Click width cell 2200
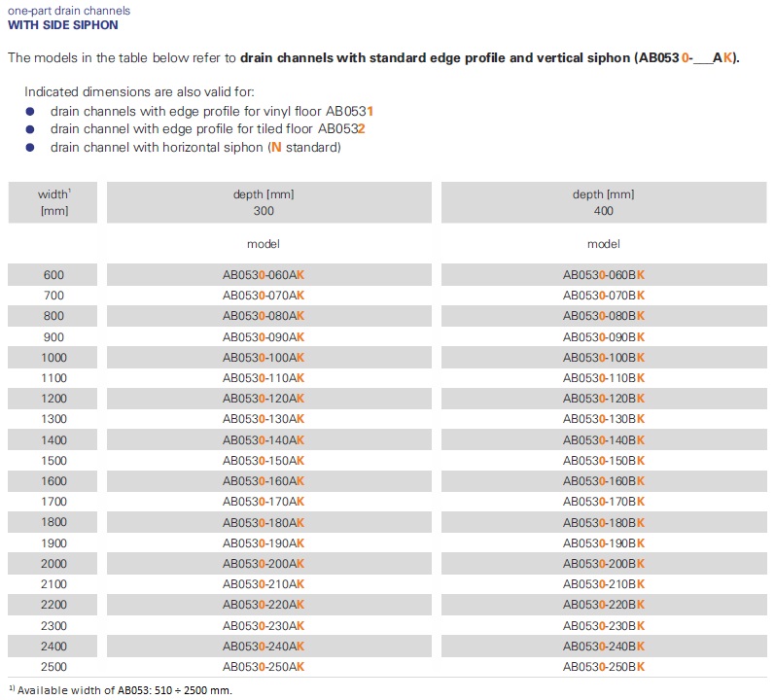775x700 pixels. click(53, 604)
